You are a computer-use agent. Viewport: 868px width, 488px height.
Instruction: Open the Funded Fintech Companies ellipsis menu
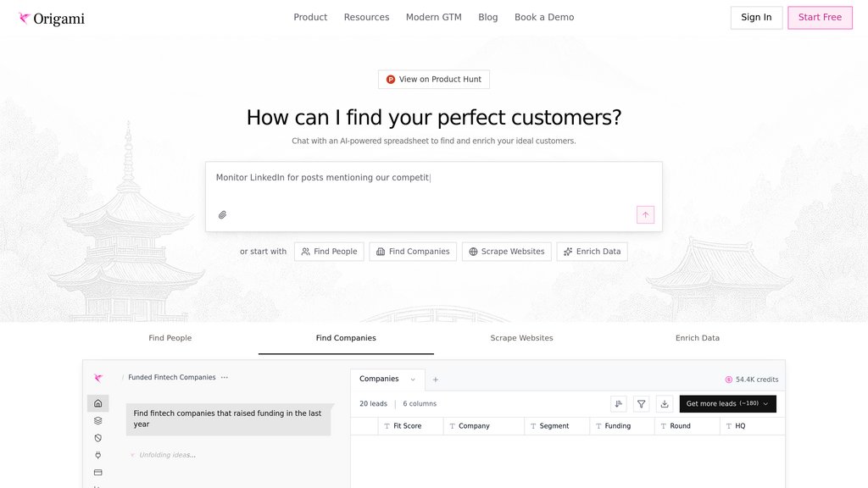click(x=225, y=378)
